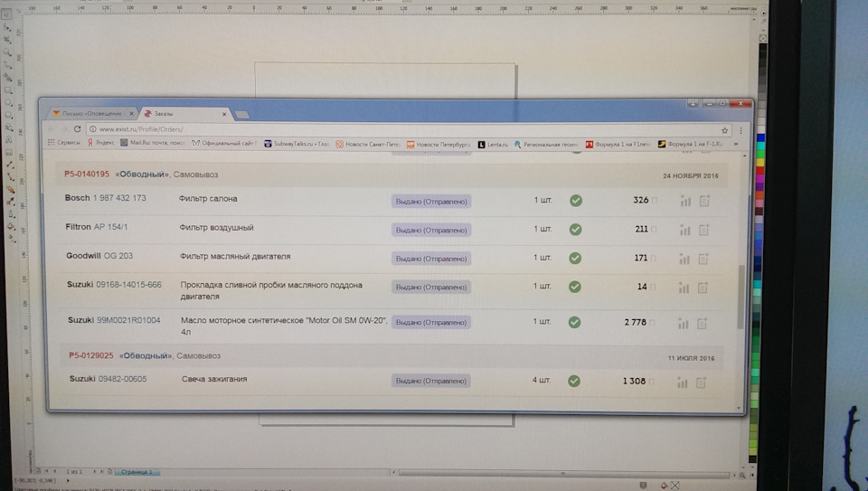Image resolution: width=868 pixels, height=491 pixels.
Task: Switch to the Письмо «Оповещение» browser tab
Action: coord(92,113)
